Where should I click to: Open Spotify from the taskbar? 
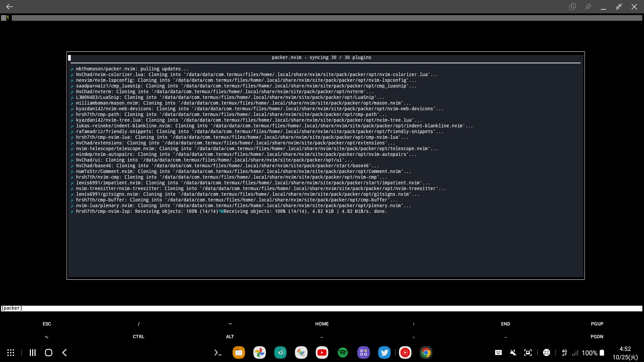coord(343,353)
